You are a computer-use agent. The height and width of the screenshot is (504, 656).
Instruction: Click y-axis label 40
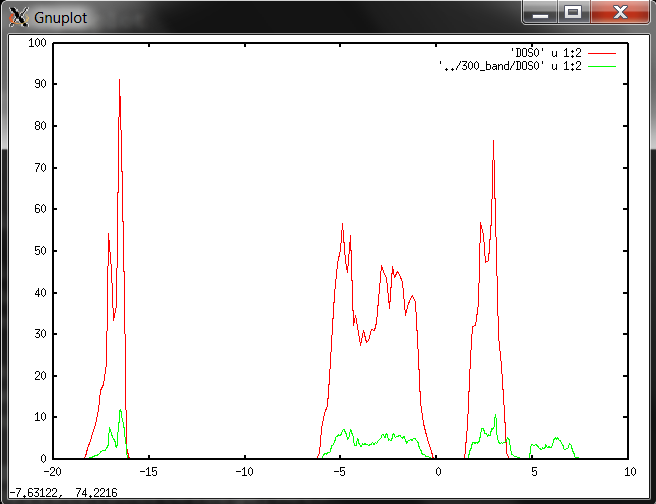40,293
